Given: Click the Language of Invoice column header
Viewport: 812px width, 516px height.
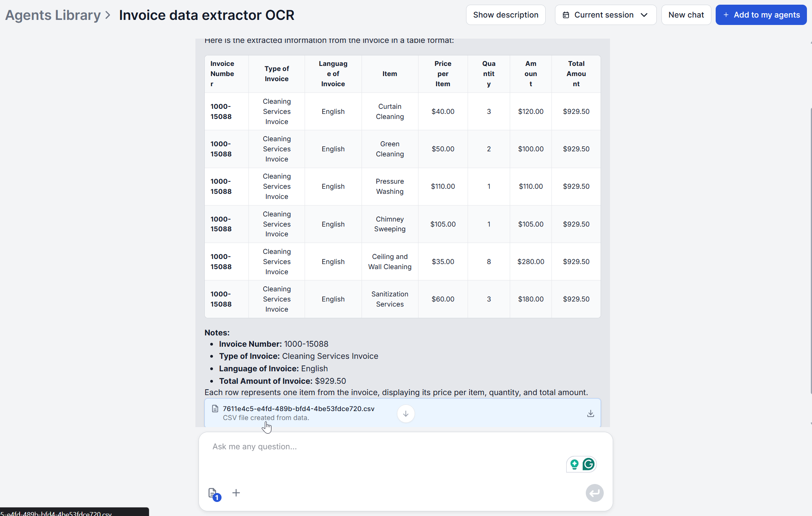Looking at the screenshot, I should pyautogui.click(x=333, y=74).
